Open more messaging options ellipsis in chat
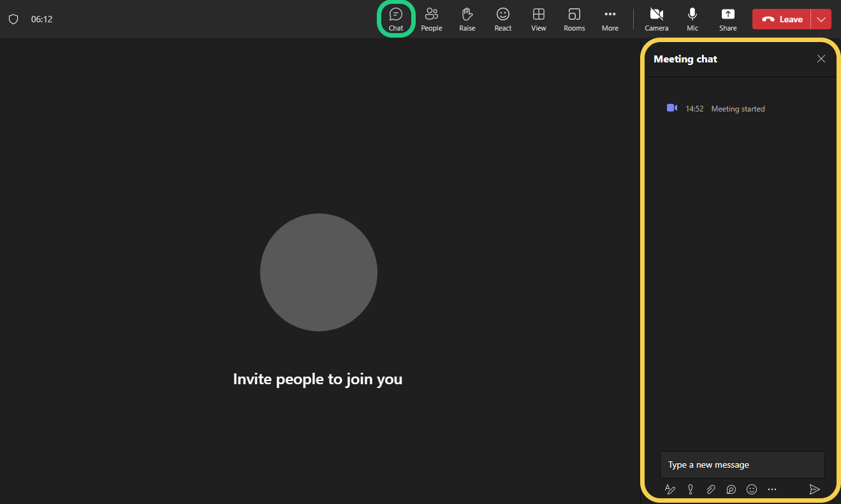The image size is (841, 504). (772, 489)
